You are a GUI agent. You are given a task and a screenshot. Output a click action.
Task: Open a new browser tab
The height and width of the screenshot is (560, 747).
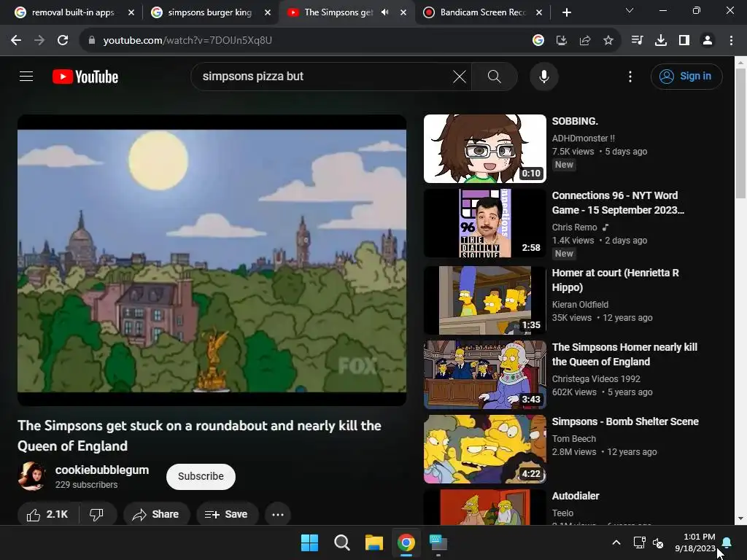[x=566, y=12]
